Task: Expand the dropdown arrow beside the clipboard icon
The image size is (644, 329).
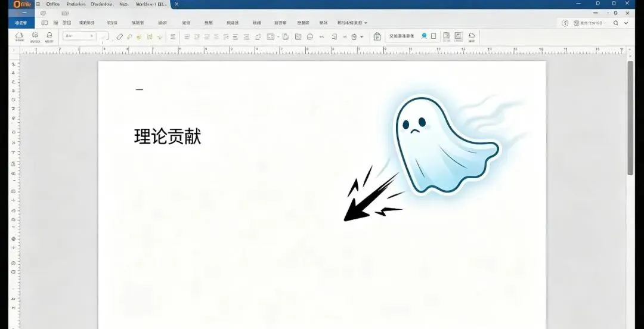Action: pos(362,36)
